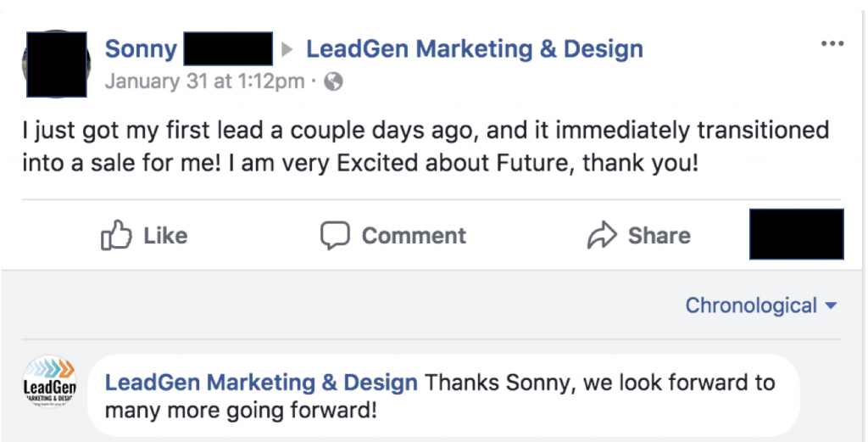Viewport: 868px width, 442px height.
Task: Click the thumbs-up Like icon
Action: coord(114,236)
